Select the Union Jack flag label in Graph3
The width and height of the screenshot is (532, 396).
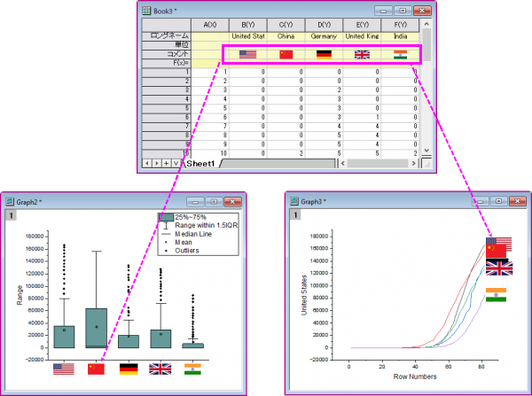click(x=499, y=268)
